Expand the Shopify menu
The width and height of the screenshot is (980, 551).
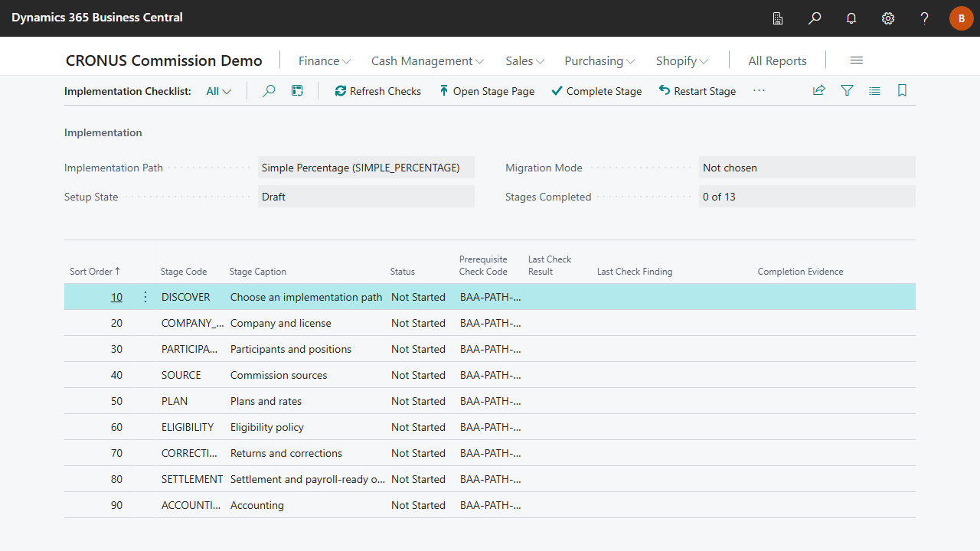(x=682, y=60)
